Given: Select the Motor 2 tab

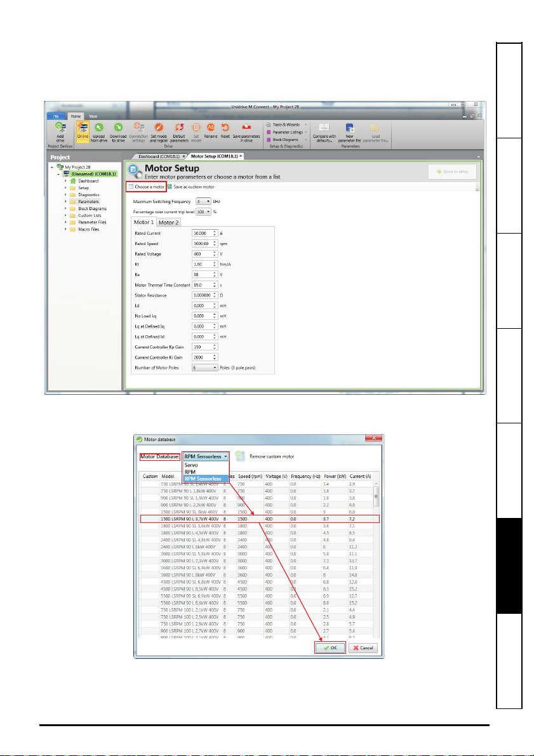Looking at the screenshot, I should (169, 222).
